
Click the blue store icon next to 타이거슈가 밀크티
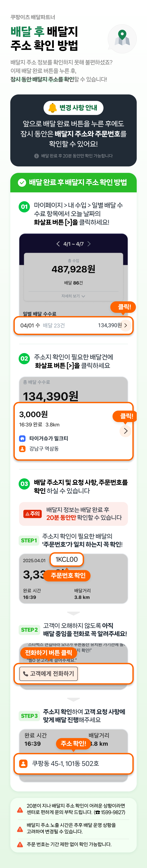pyautogui.click(x=22, y=438)
